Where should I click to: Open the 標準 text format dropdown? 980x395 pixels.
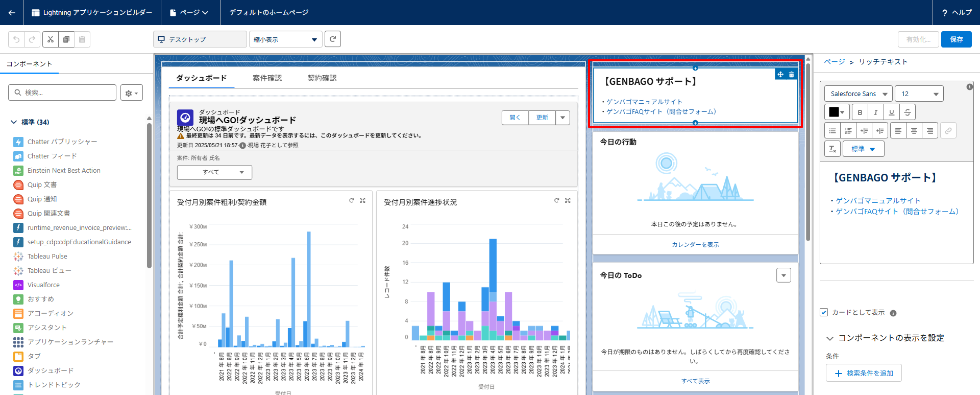coord(864,149)
